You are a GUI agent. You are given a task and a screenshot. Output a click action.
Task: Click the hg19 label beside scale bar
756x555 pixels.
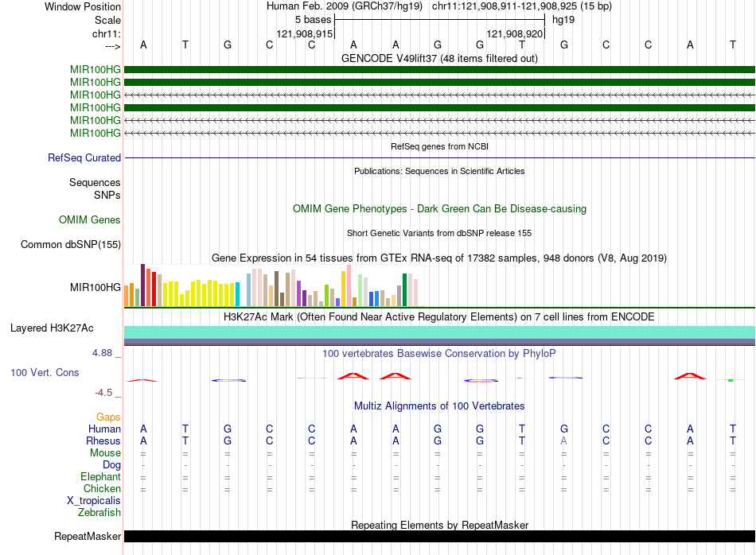point(563,20)
